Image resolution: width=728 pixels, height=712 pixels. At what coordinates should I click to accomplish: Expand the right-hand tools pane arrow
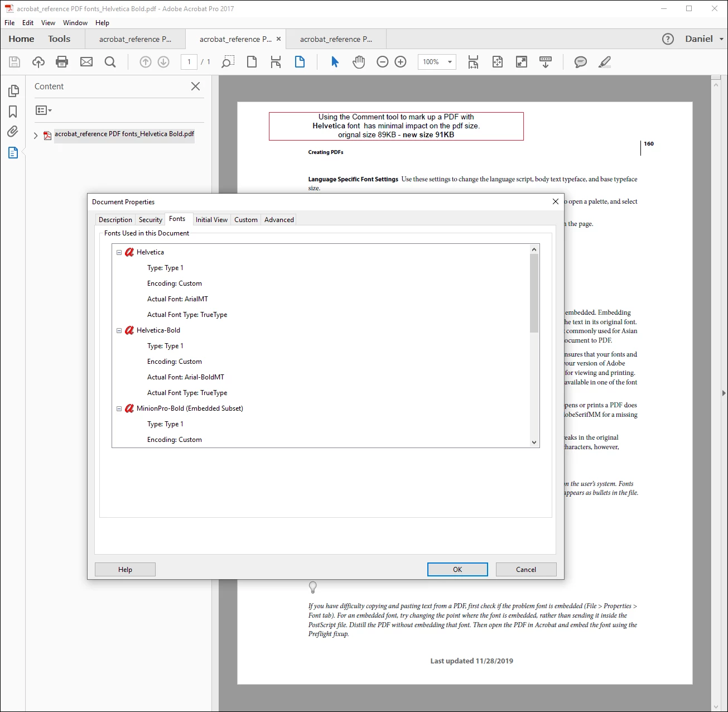[724, 393]
